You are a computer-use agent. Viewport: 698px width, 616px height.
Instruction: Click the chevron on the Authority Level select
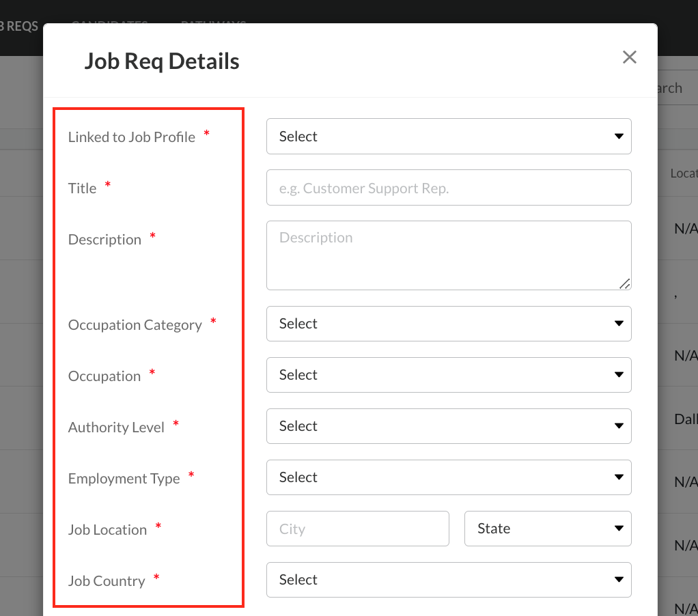click(619, 425)
